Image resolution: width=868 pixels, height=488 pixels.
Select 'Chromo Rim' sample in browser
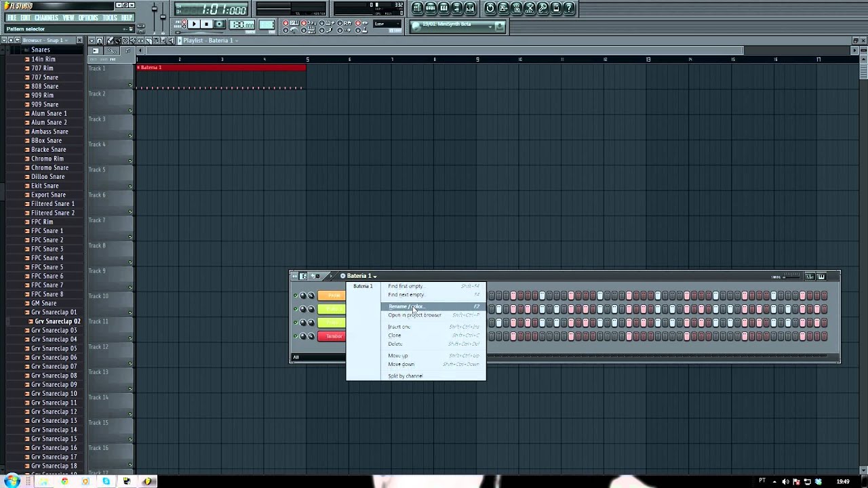pyautogui.click(x=47, y=159)
